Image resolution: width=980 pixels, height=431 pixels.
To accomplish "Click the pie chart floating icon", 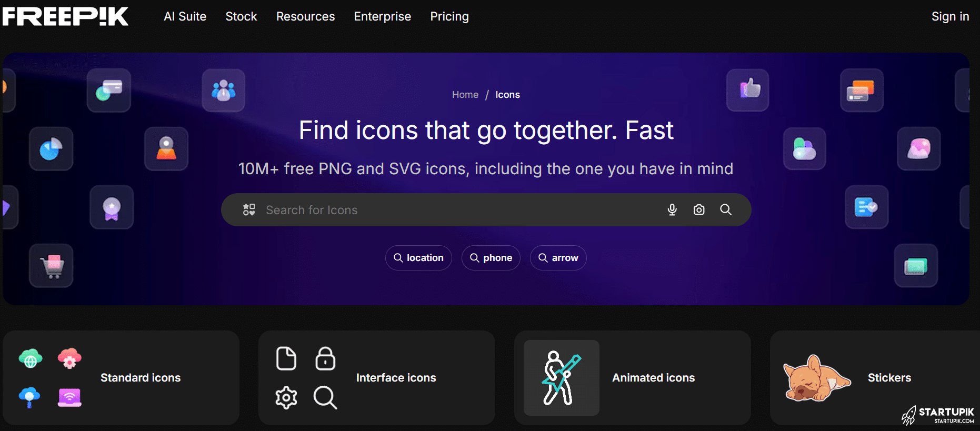I will [x=51, y=149].
